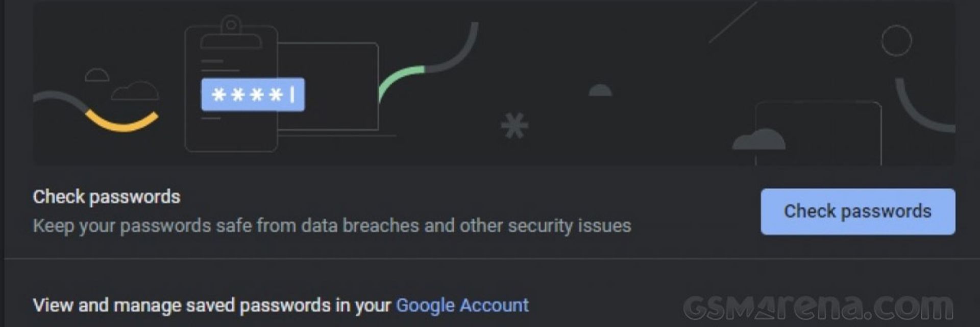Open the Google Account link
Viewport: 980px width, 327px height.
(x=462, y=305)
